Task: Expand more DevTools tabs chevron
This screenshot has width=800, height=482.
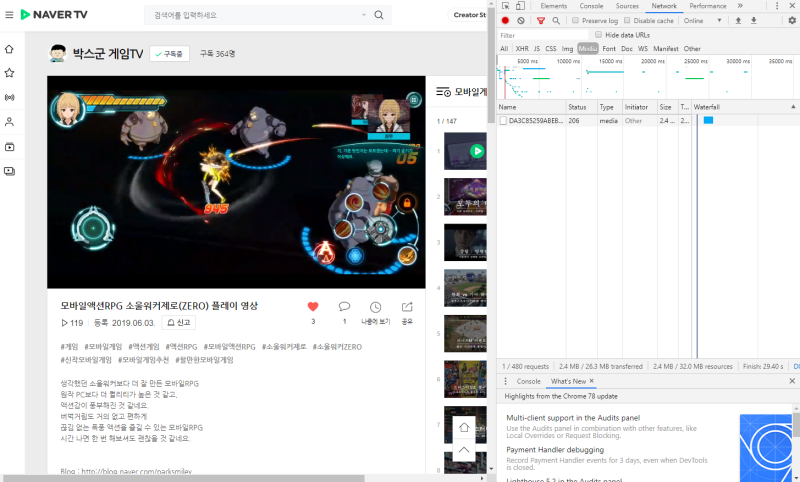Action: pos(740,6)
